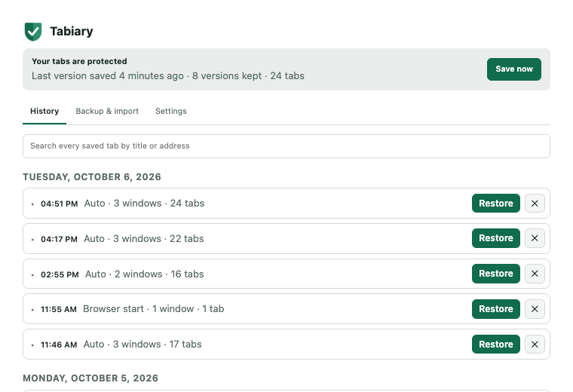Viewport: 573px width, 392px height.
Task: Focus the saved tab search field
Action: [286, 146]
